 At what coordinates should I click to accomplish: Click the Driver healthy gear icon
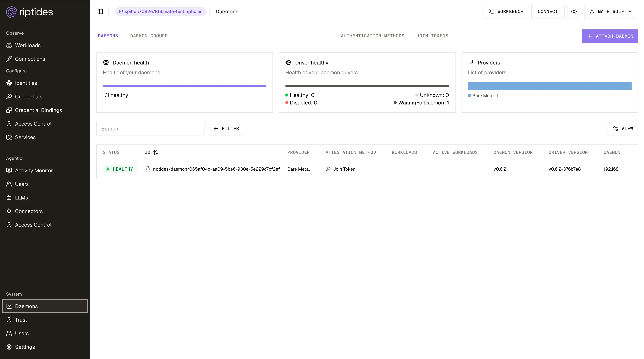pyautogui.click(x=288, y=63)
